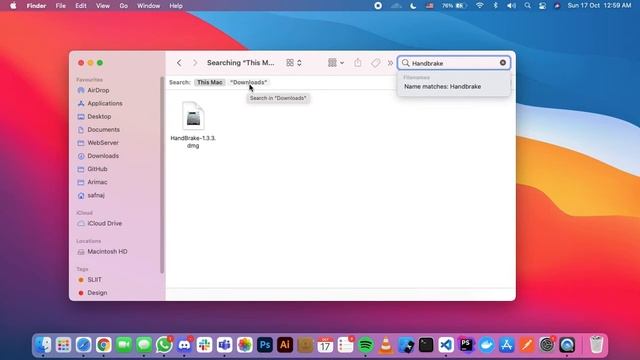
Task: Launch Google Chrome from the Dock
Action: click(104, 345)
